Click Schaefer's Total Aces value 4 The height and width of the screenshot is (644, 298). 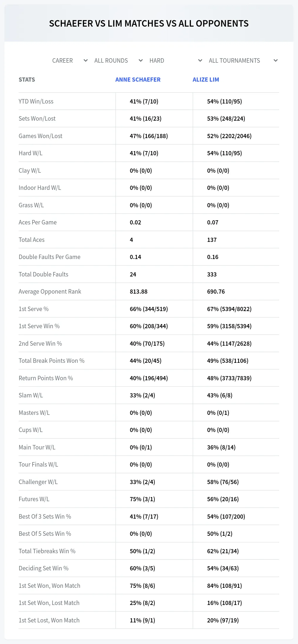(x=131, y=240)
